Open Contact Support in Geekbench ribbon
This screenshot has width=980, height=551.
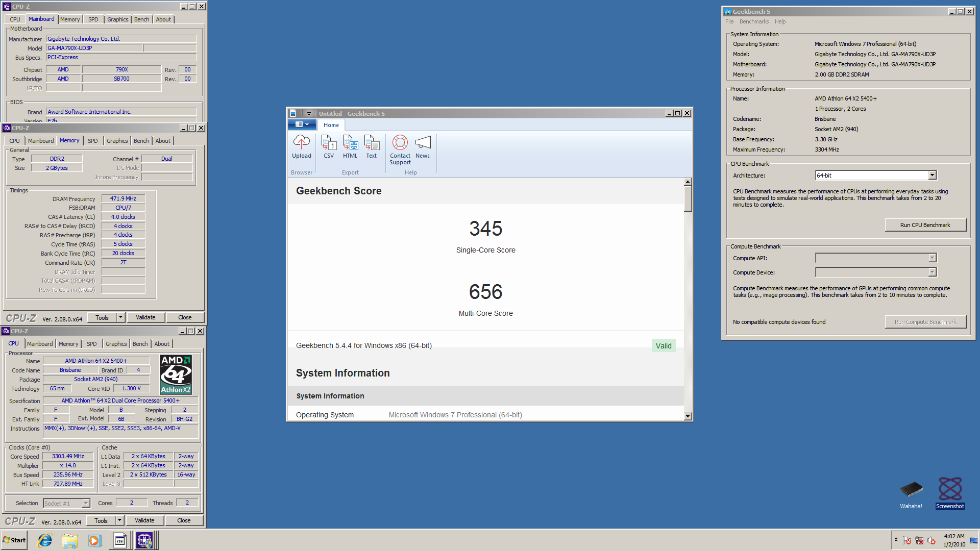pos(400,150)
